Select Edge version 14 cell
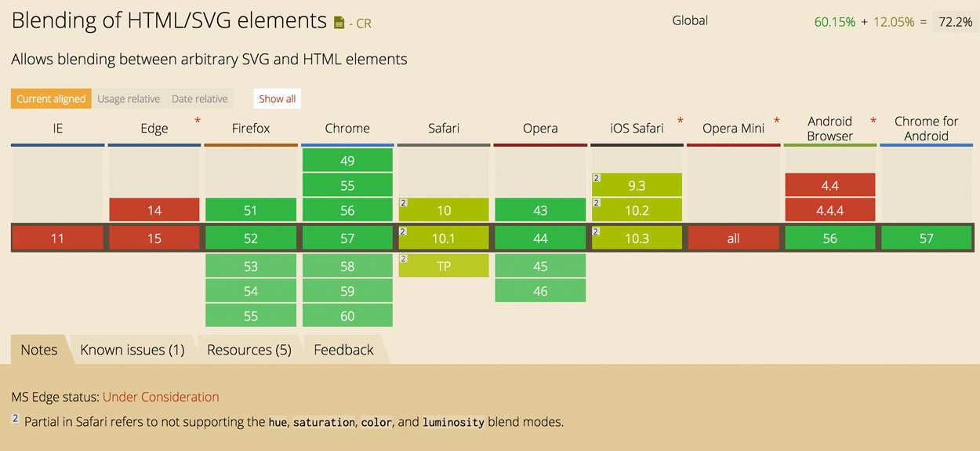The width and height of the screenshot is (980, 451). tap(154, 210)
